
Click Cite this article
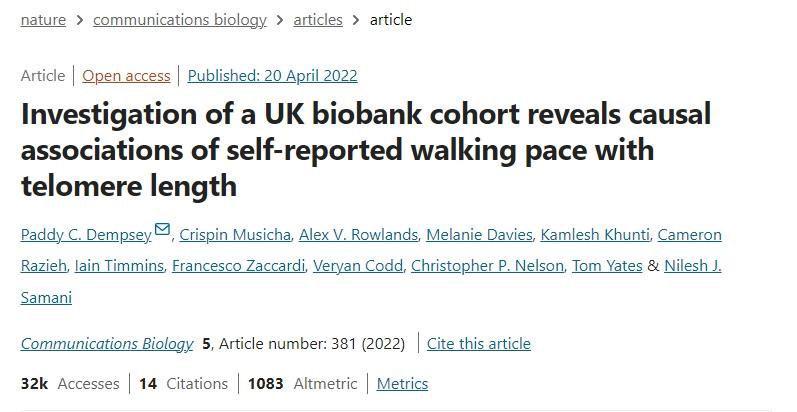coord(479,344)
